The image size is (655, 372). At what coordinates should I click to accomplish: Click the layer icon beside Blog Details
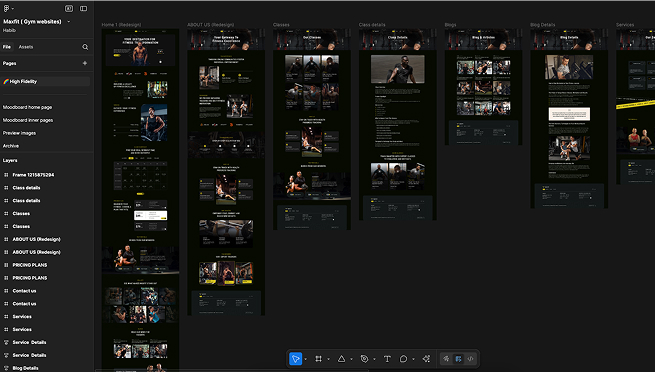[6, 368]
